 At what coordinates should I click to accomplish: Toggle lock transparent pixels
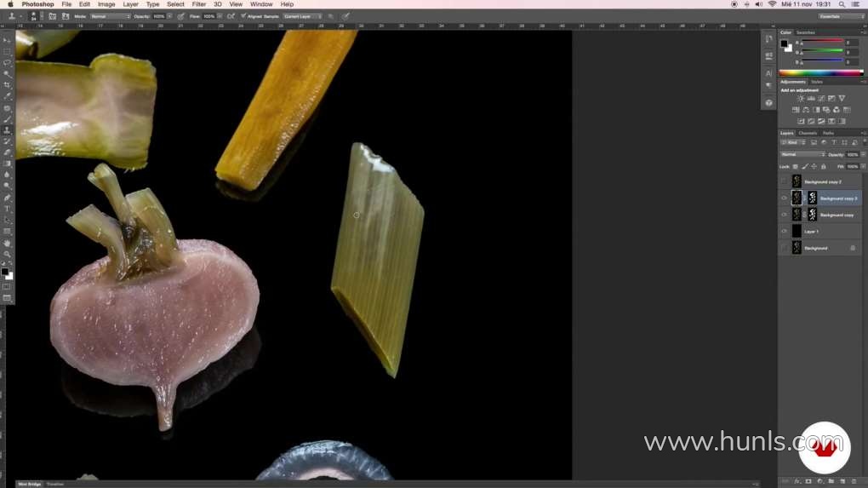796,167
